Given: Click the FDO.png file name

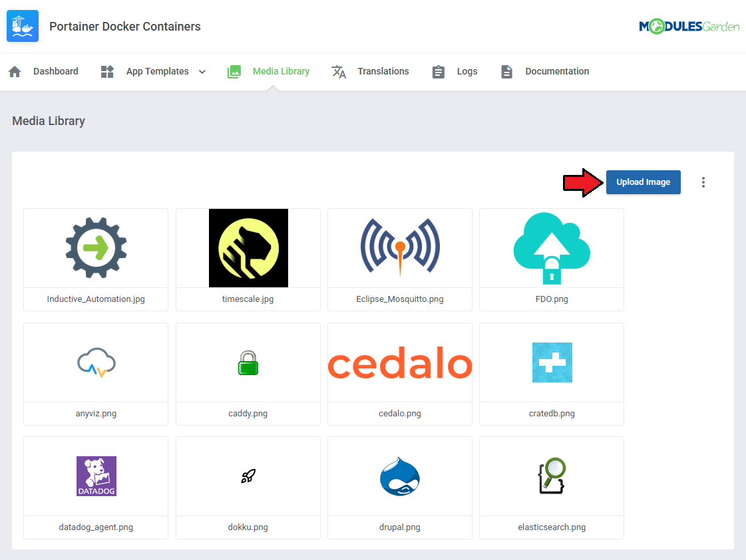Looking at the screenshot, I should [x=552, y=299].
